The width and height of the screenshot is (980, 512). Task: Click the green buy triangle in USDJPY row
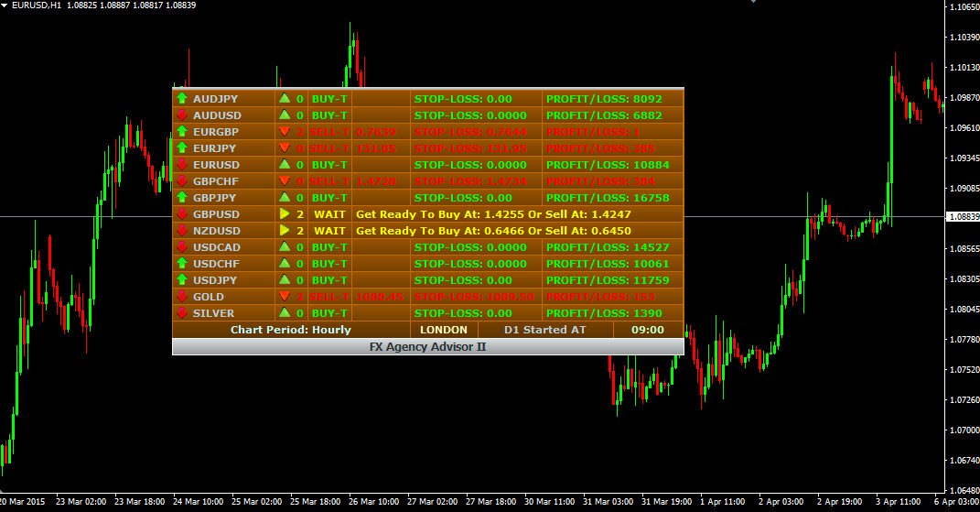pyautogui.click(x=285, y=279)
